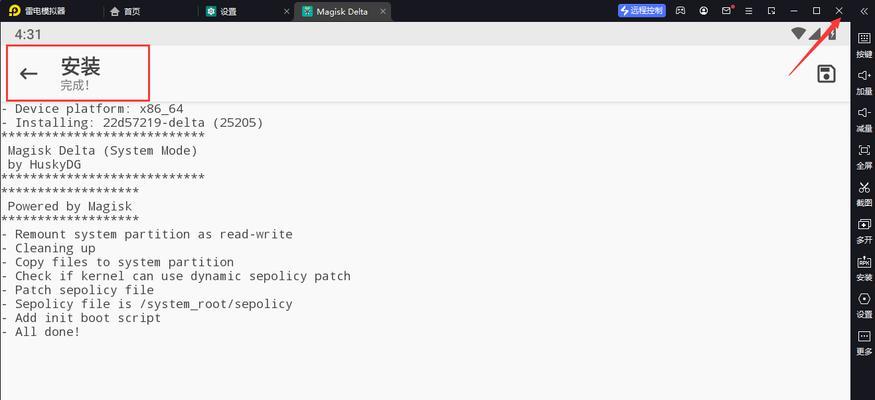Switch to the 首页 tab
This screenshot has height=400, width=875.
point(126,11)
